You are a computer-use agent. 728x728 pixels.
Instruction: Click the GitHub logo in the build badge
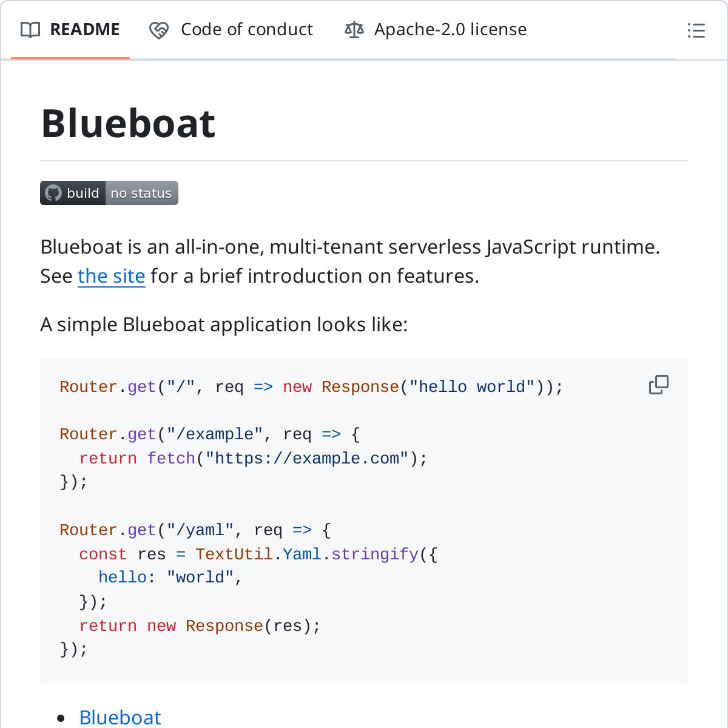click(53, 193)
